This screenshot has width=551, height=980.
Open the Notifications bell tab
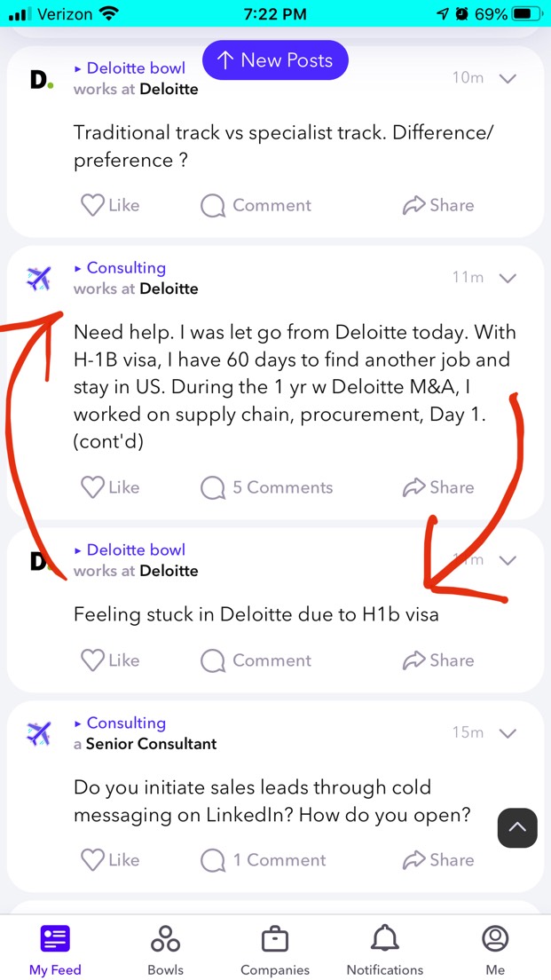pyautogui.click(x=385, y=950)
